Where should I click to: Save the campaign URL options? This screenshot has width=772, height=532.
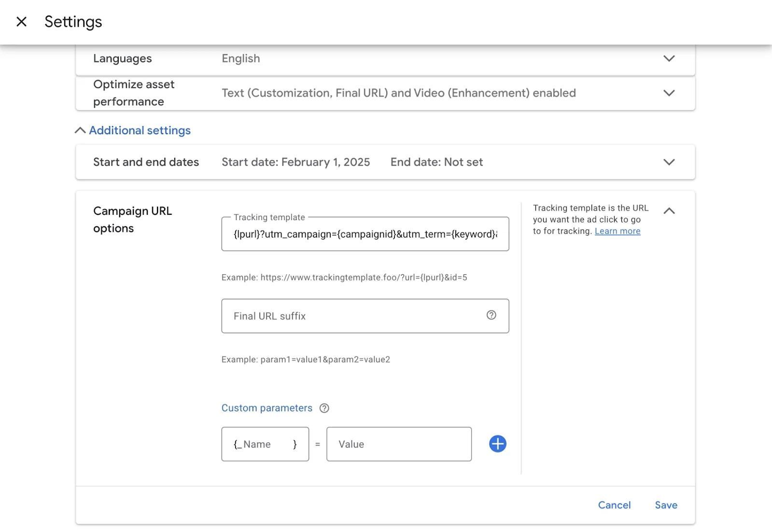pos(666,505)
